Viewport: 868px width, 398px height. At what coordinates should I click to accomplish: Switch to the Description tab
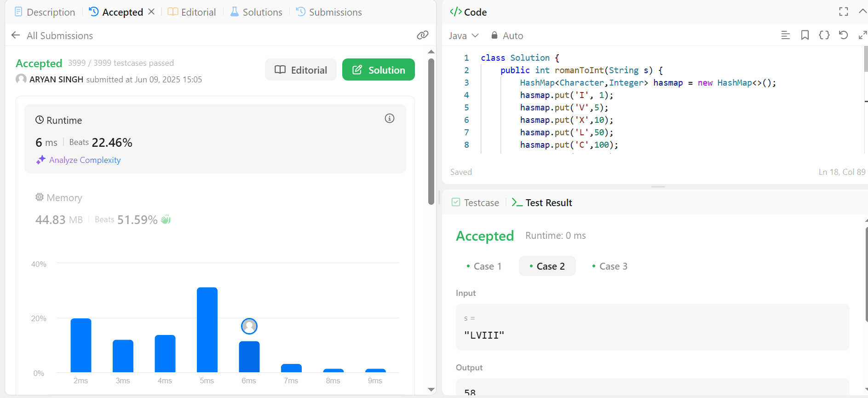tap(45, 12)
